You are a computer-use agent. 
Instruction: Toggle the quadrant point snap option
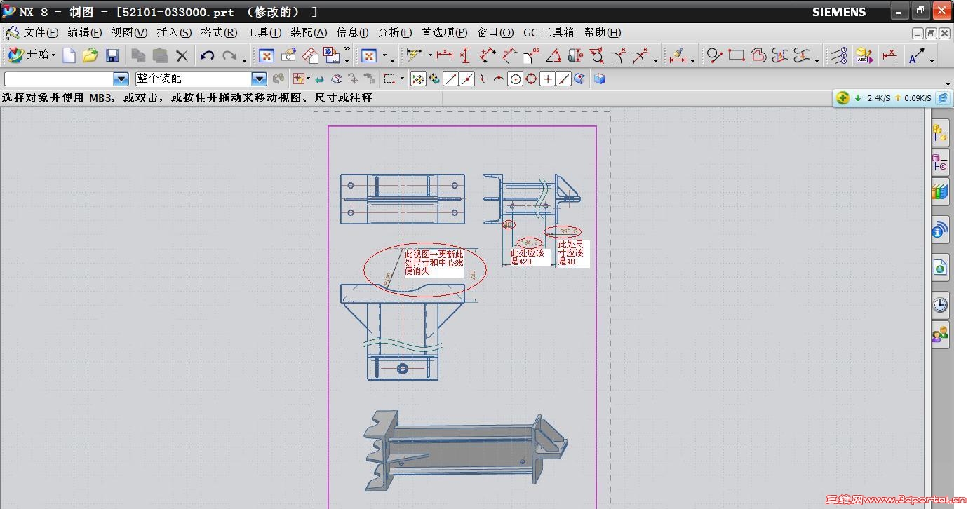point(531,79)
